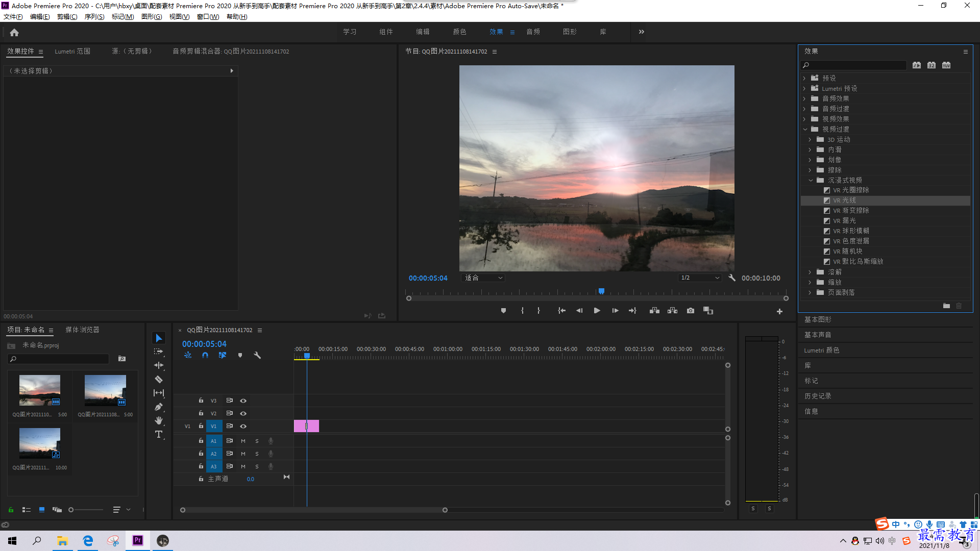Open the Lumetri 范围 tab
The height and width of the screenshot is (551, 980).
(72, 52)
